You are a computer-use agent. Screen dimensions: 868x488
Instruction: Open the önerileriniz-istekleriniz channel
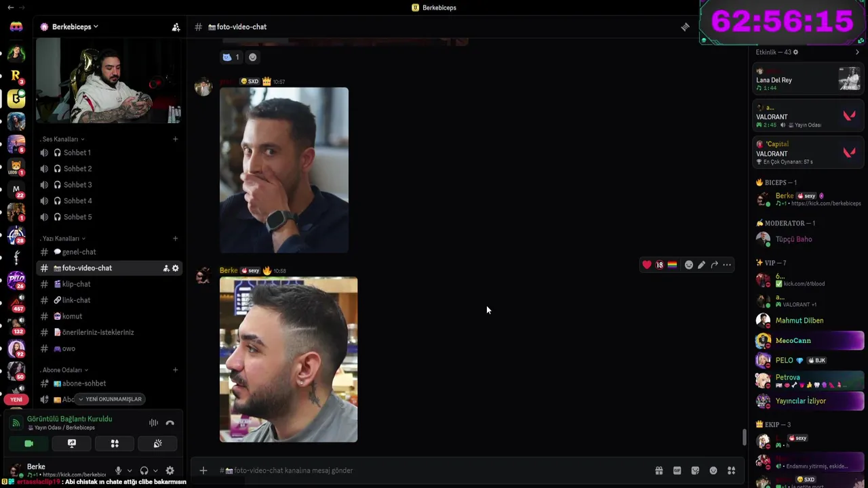[108, 332]
